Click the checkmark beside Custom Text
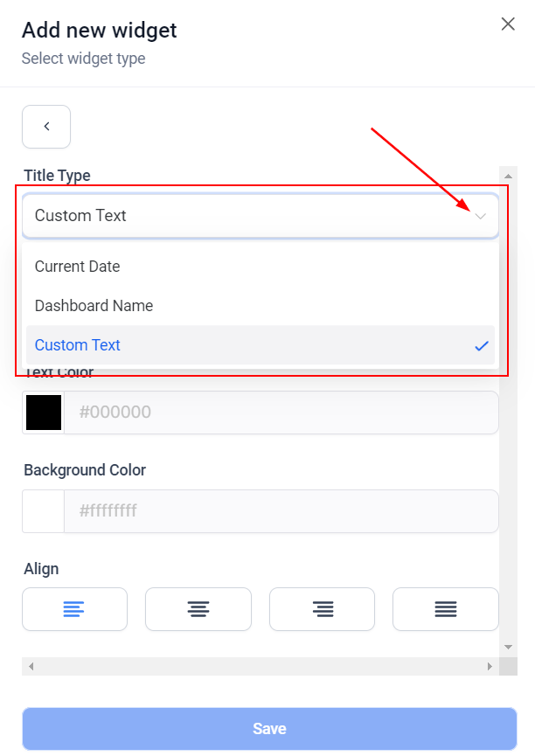Image resolution: width=535 pixels, height=756 pixels. [481, 345]
